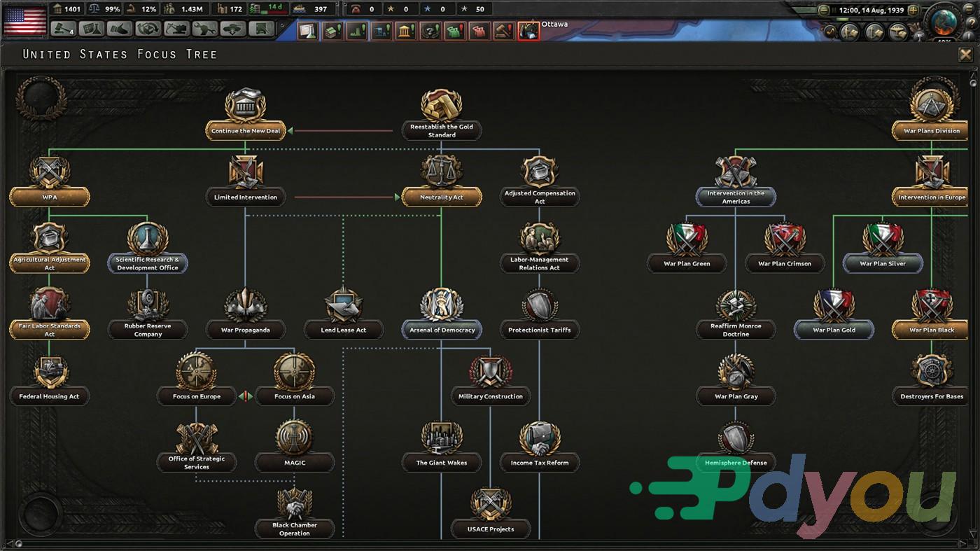This screenshot has width=980, height=551.
Task: Choose Scientific Research & Development Office focus
Action: point(147,247)
